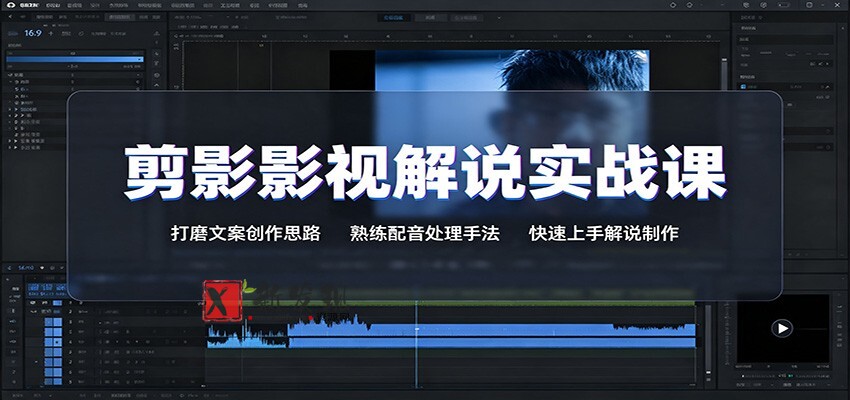This screenshot has height=400, width=850.
Task: Click the caption 快速上手解说制作
Action: click(604, 234)
